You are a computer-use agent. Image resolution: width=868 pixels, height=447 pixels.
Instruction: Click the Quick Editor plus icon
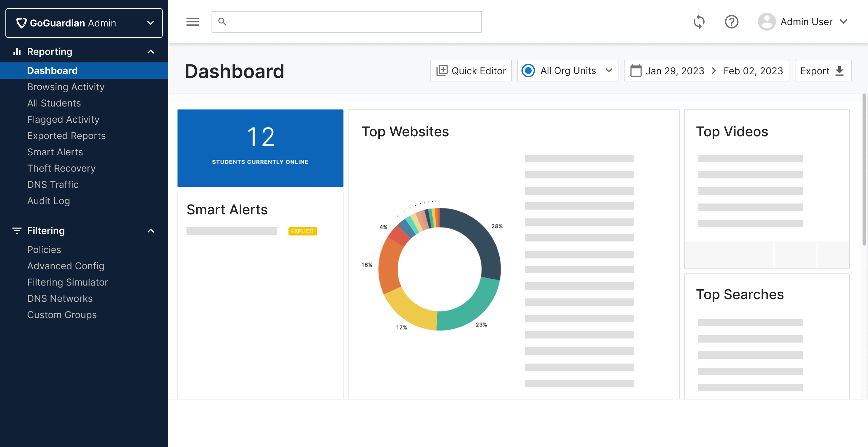tap(442, 71)
